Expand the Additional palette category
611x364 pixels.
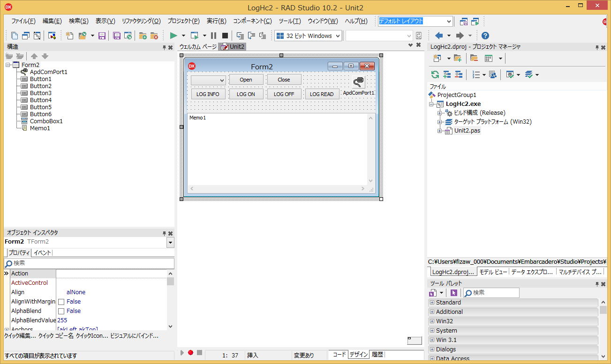[432, 312]
